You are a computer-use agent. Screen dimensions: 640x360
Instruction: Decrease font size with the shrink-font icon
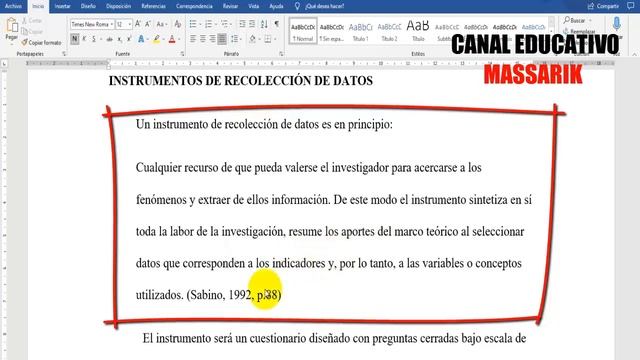point(148,24)
